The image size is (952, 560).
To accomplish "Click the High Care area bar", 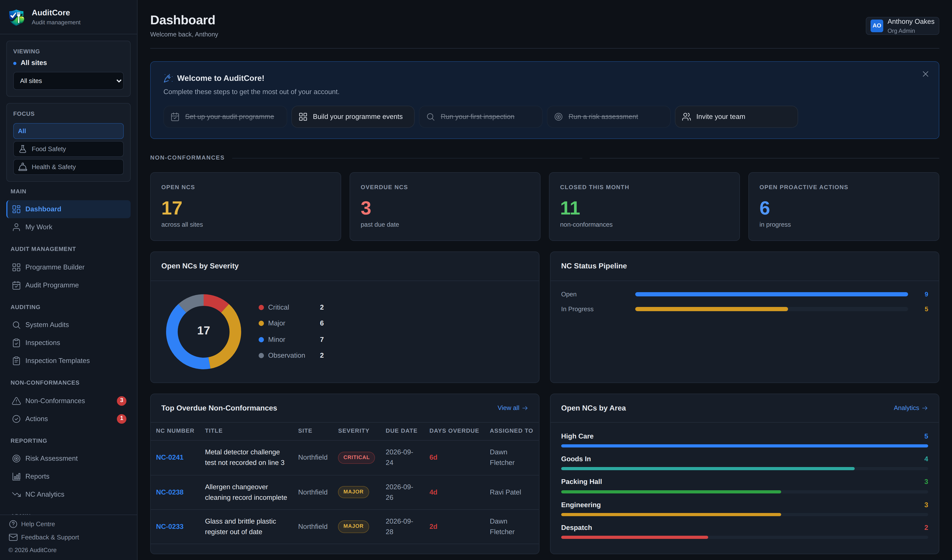I will (x=745, y=446).
